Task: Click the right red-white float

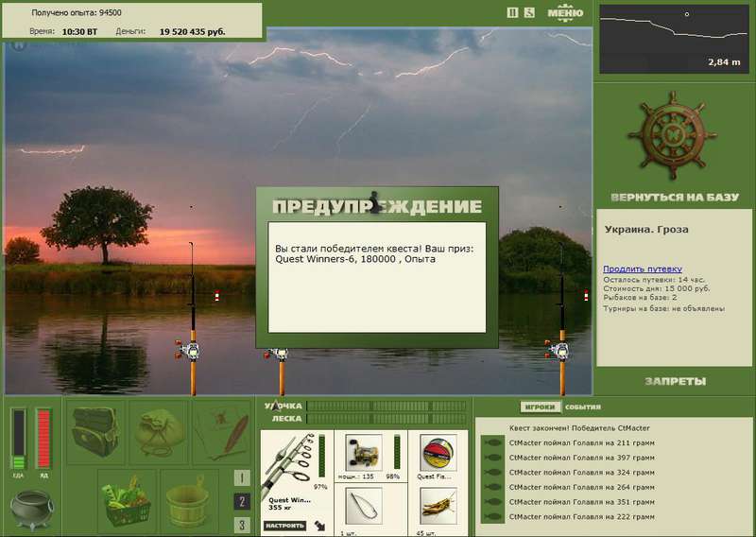Action: click(x=586, y=295)
